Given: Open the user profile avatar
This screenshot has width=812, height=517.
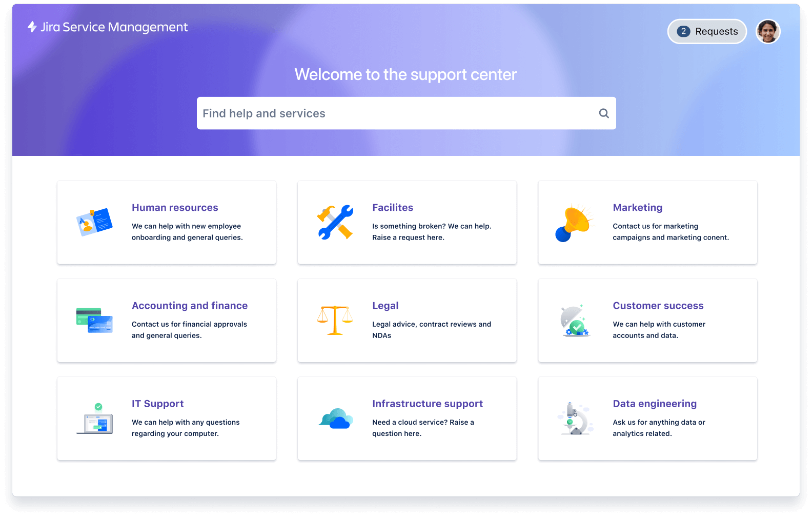Looking at the screenshot, I should [767, 32].
